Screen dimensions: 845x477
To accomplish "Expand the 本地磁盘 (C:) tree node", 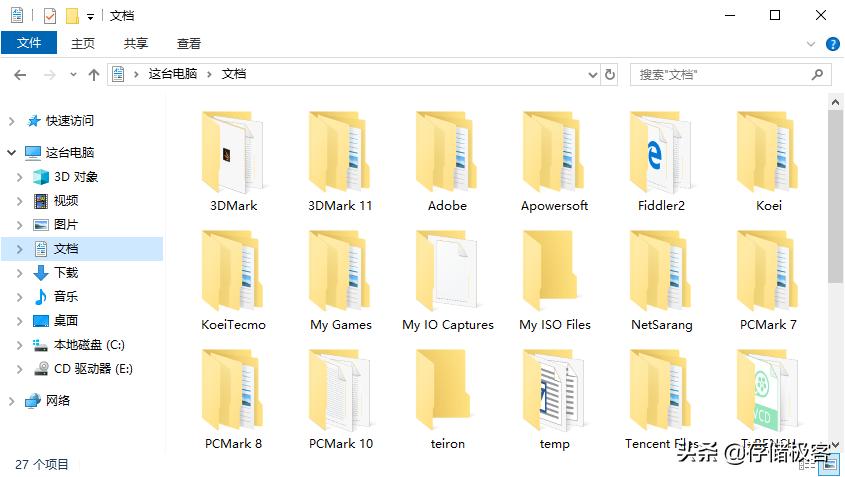I will pos(20,345).
